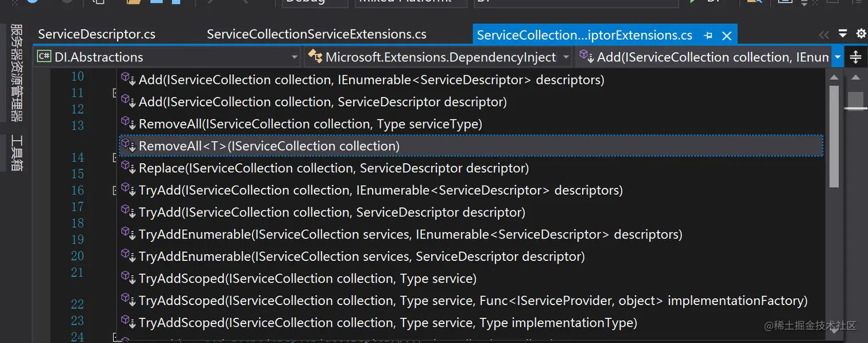Click line number 13 in the gutter
The width and height of the screenshot is (868, 343).
(x=77, y=125)
